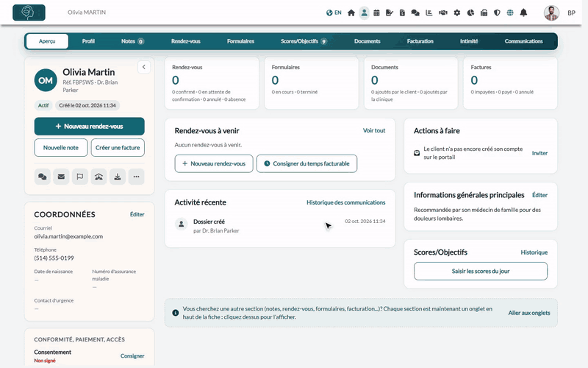Image resolution: width=588 pixels, height=368 pixels.
Task: Open the user profile photo menu
Action: coord(551,13)
